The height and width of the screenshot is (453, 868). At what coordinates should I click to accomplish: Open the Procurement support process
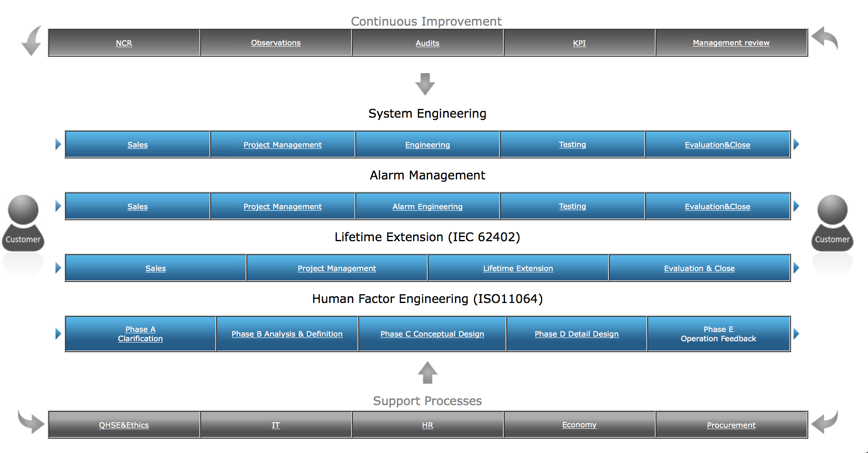coord(731,425)
